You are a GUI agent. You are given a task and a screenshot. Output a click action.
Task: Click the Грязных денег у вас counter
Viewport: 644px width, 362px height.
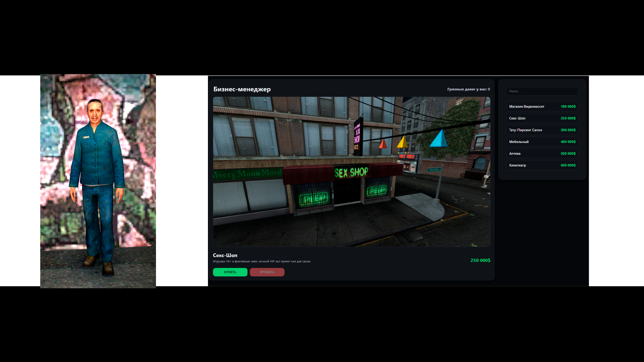click(x=468, y=89)
